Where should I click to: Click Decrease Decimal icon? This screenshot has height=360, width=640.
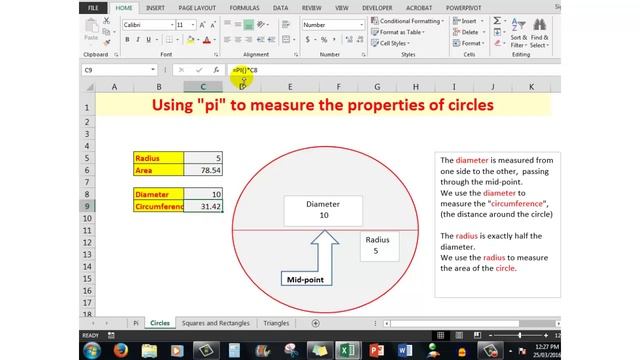(360, 40)
